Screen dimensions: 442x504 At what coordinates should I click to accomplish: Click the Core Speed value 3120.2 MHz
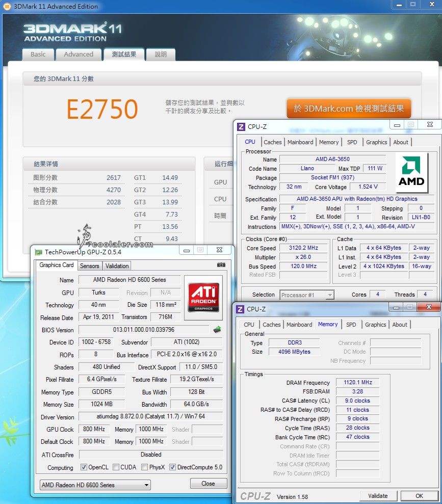303,248
